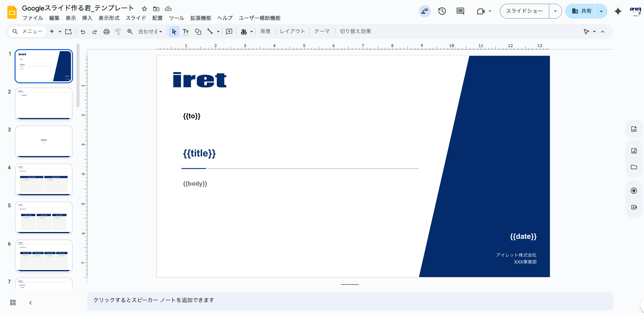Open the 編集 menu
The height and width of the screenshot is (315, 644).
pos(54,18)
